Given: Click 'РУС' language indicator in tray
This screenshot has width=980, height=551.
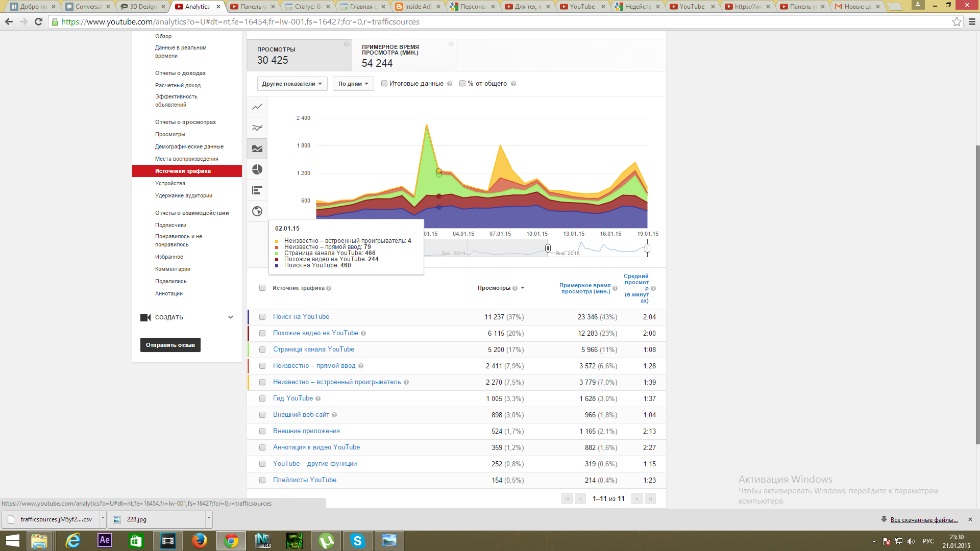Looking at the screenshot, I should coord(928,541).
